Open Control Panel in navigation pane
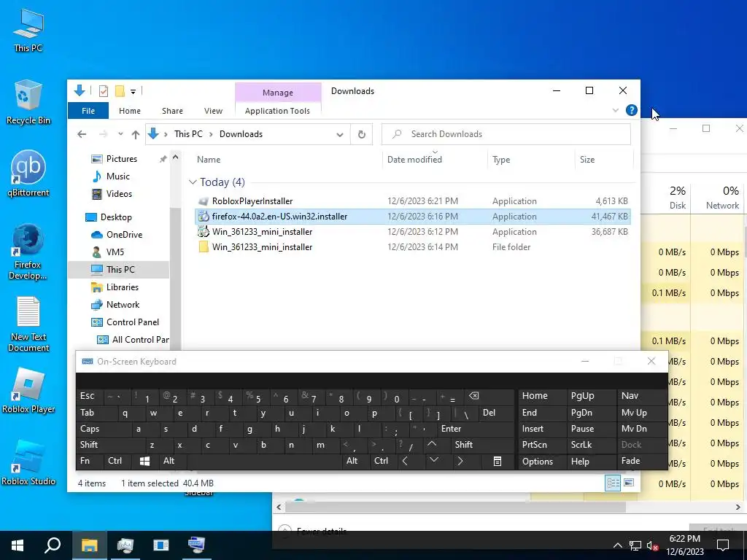 click(133, 322)
